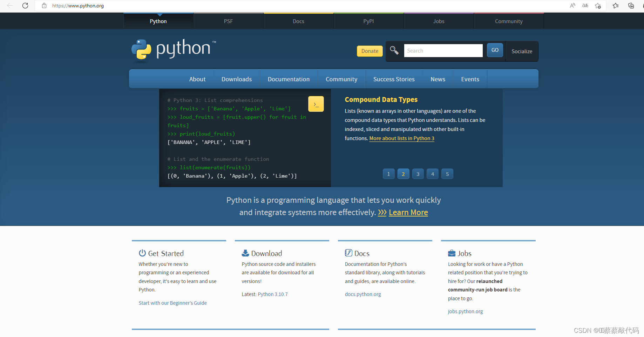Click the Compound Data Types heading
The image size is (644, 337).
click(x=381, y=99)
